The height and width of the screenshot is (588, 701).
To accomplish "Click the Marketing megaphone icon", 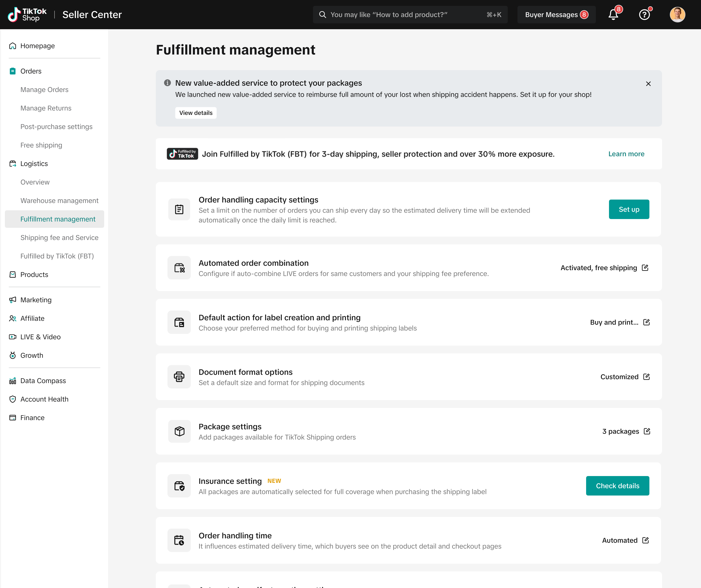I will tap(13, 300).
